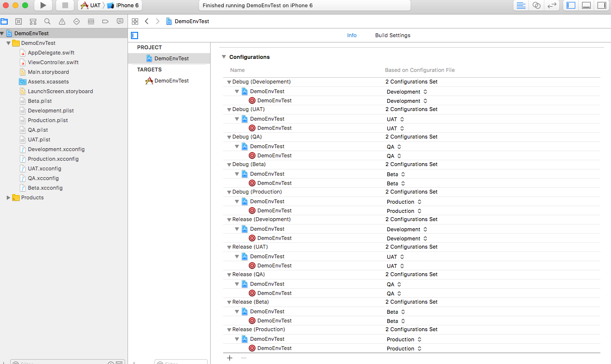
Task: Show the Version editor
Action: point(552,5)
